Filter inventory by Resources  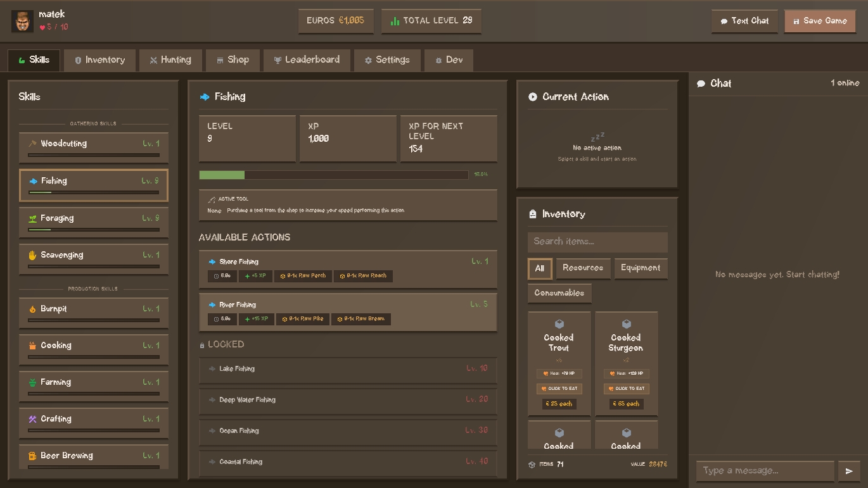coord(583,268)
